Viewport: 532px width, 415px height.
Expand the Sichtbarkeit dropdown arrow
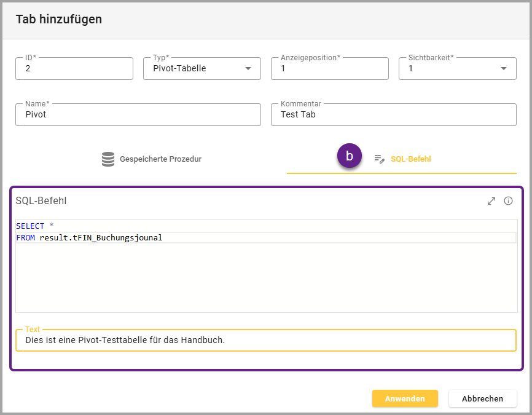pyautogui.click(x=504, y=69)
